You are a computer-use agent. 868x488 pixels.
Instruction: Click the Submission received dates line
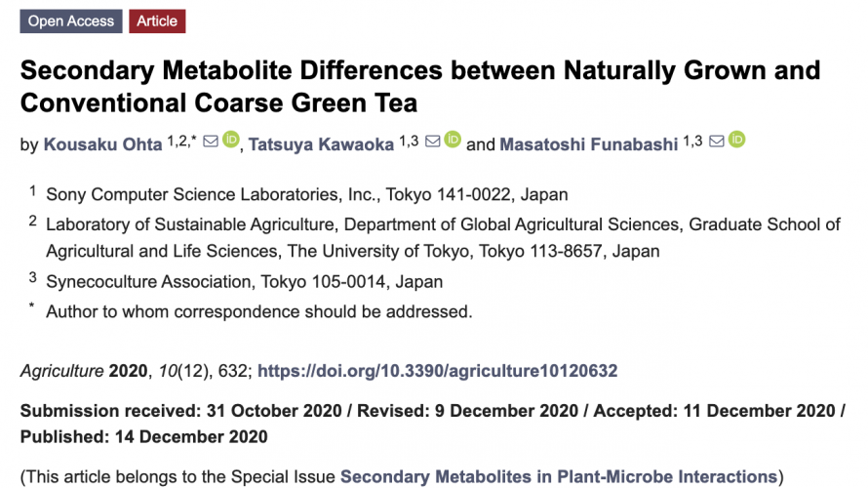tap(432, 424)
